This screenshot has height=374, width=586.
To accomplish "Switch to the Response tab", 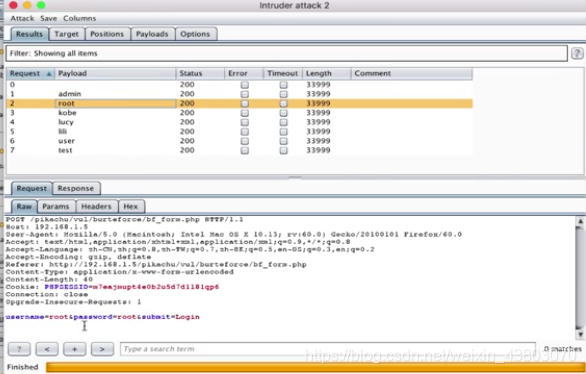I will (x=76, y=188).
